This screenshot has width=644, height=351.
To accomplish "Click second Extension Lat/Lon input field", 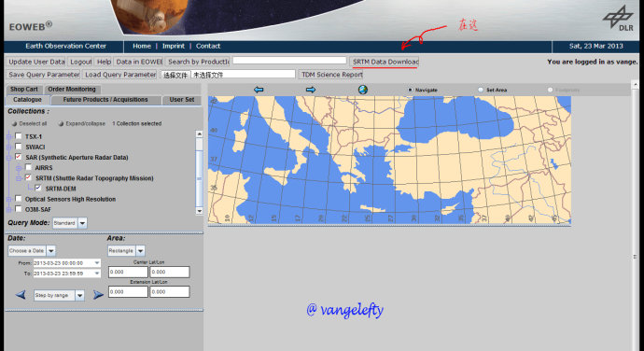I will coord(170,292).
